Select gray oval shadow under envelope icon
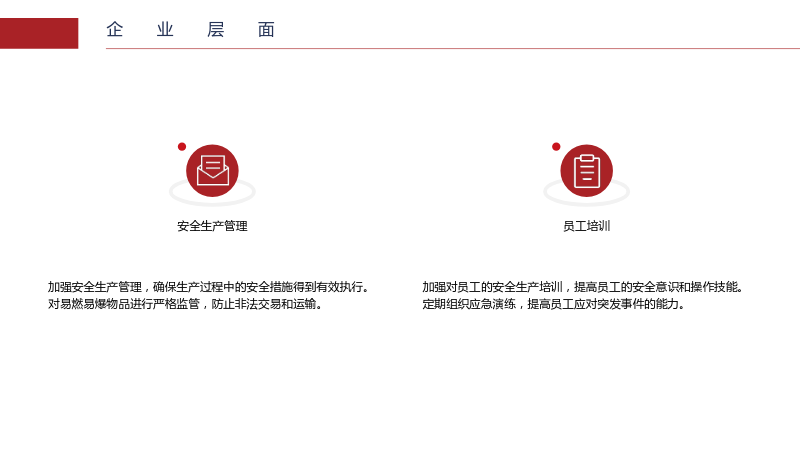The image size is (800, 450). click(212, 194)
